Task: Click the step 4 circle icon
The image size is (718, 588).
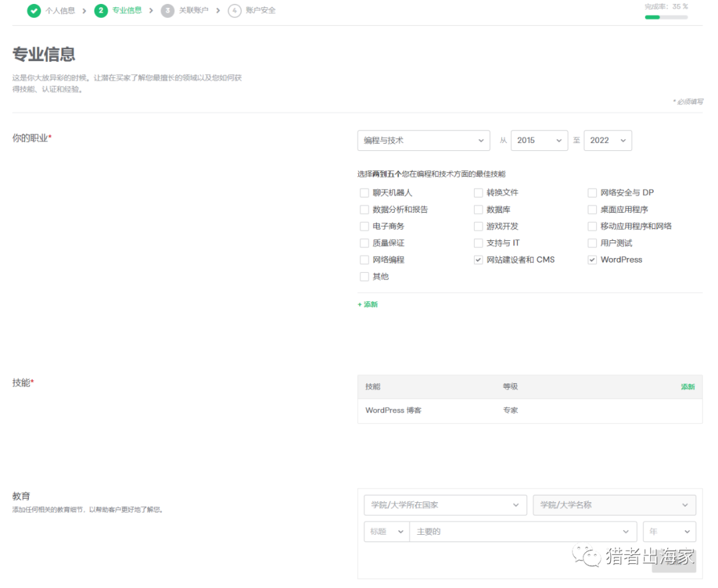Action: [235, 11]
